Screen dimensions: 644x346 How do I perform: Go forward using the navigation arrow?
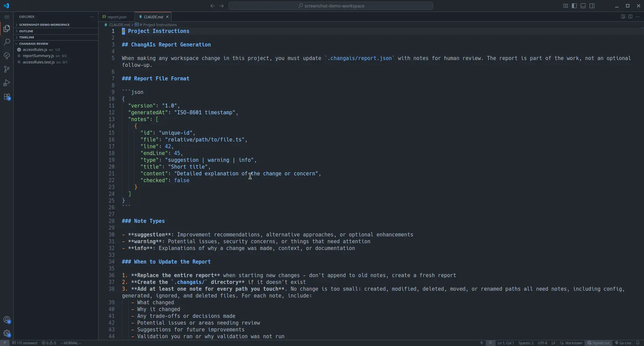click(221, 6)
